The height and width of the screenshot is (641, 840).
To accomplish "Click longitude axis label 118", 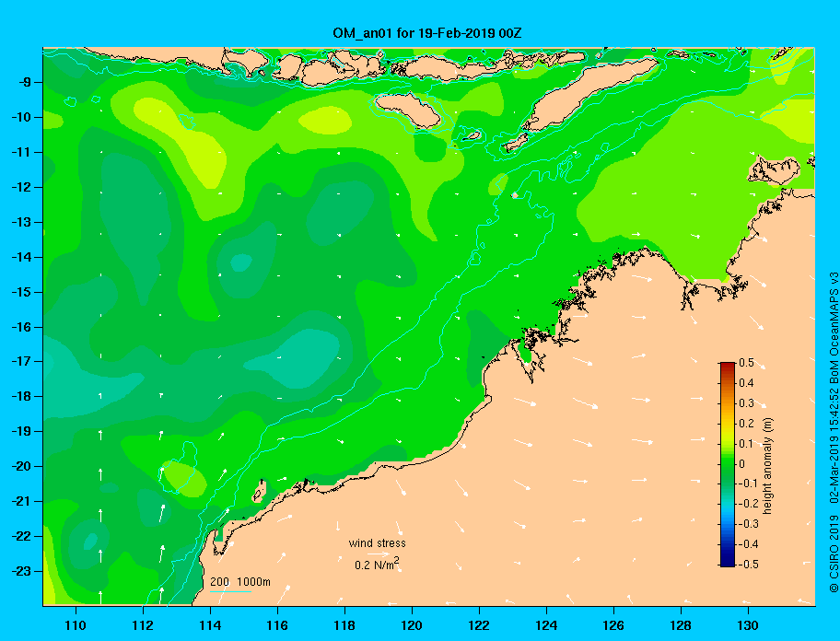I will tap(344, 625).
